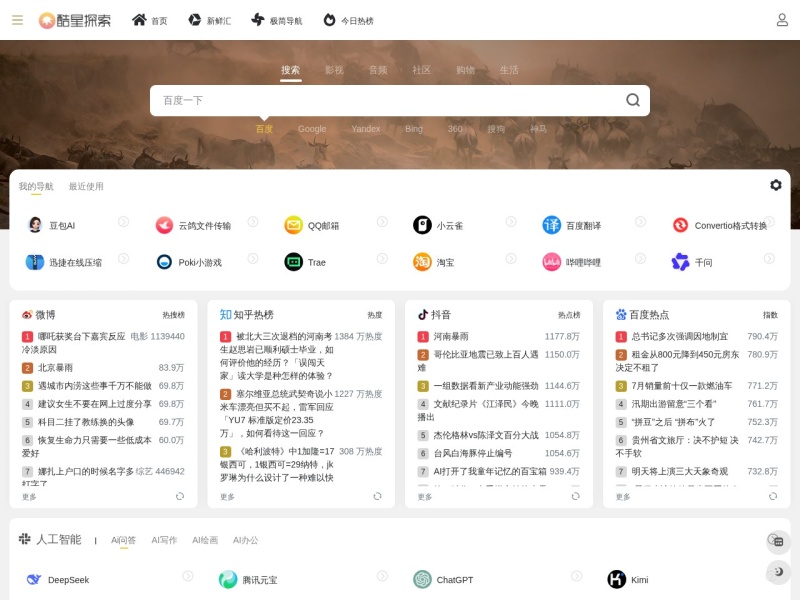This screenshot has width=800, height=600.
Task: Click the arrow beside 小云雀
Action: pos(511,221)
